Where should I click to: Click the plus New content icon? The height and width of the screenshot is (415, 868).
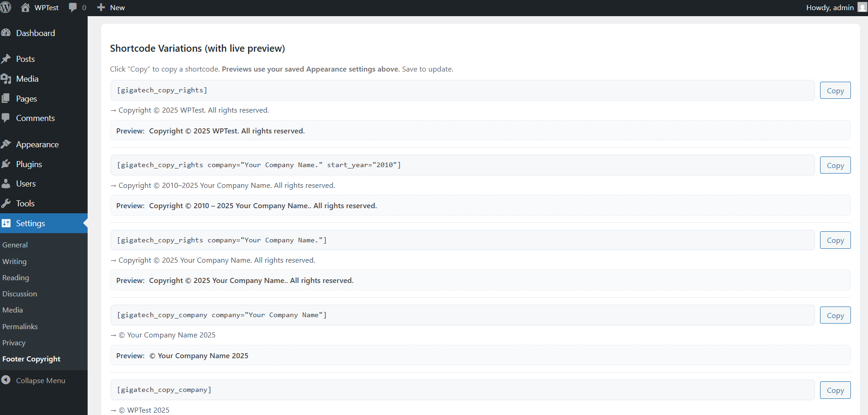click(101, 7)
